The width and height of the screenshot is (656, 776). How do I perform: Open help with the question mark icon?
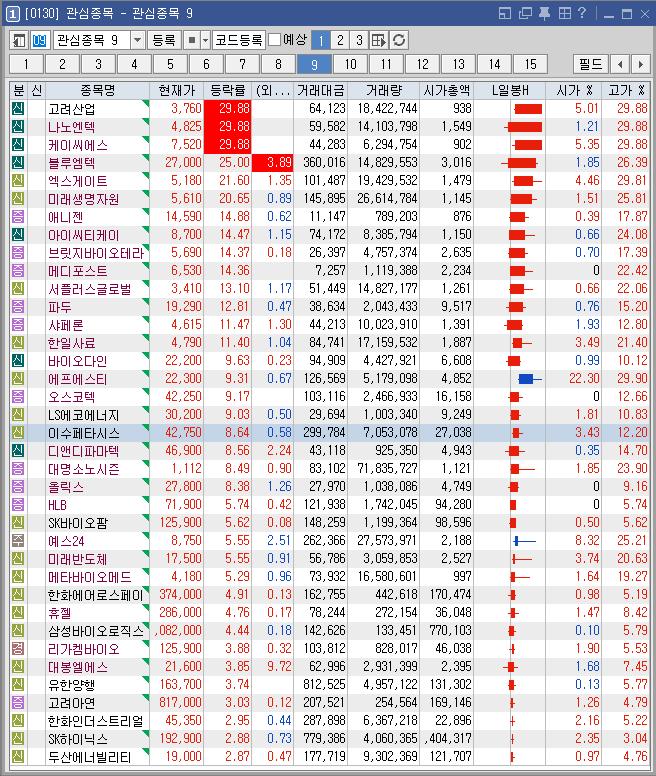tap(582, 13)
